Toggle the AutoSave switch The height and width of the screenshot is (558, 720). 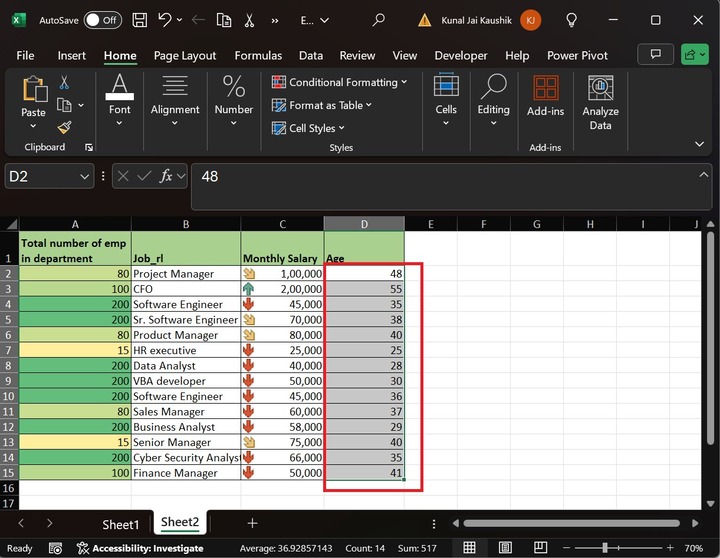click(102, 20)
